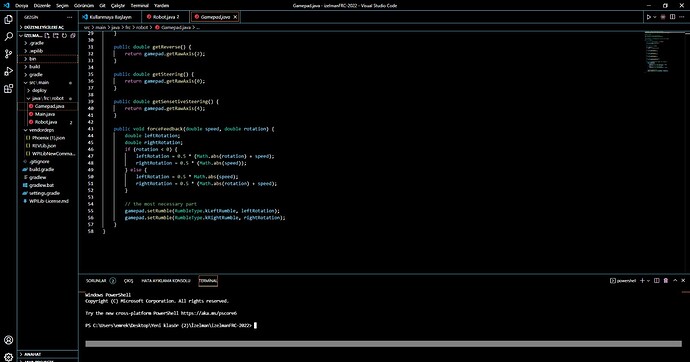Open build.gradle file
The width and height of the screenshot is (690, 362).
click(x=48, y=170)
